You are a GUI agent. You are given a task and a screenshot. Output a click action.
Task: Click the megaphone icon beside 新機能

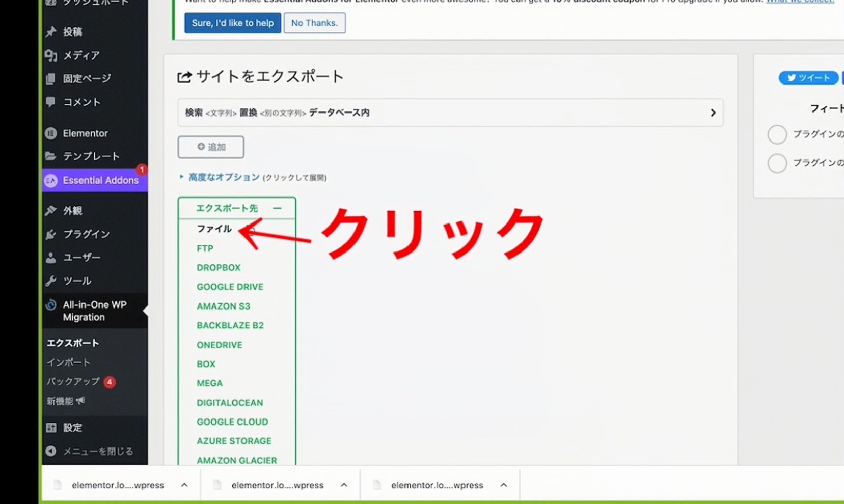click(80, 401)
